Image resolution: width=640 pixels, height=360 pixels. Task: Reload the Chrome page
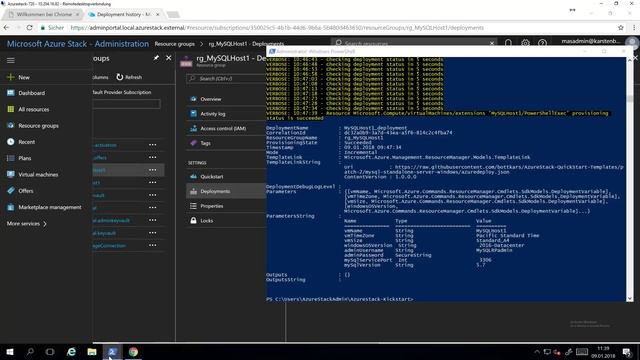point(29,28)
